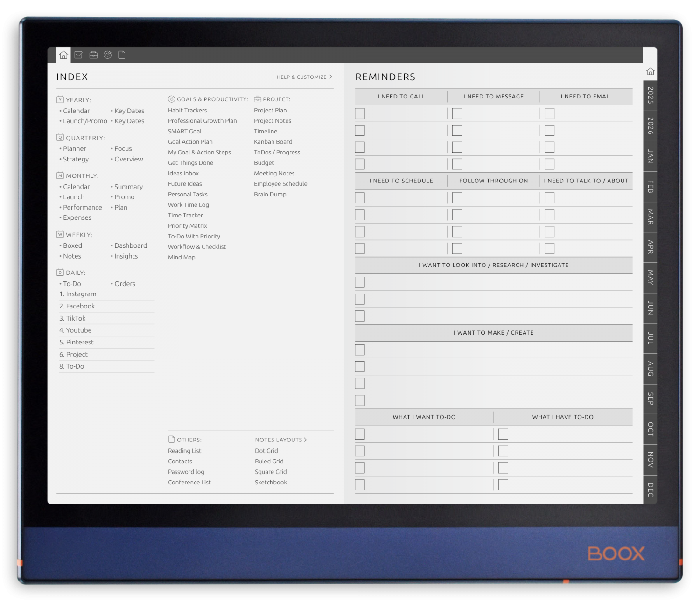Check first box under Look Into / Research
Viewport: 700px width, 602px height.
(360, 282)
